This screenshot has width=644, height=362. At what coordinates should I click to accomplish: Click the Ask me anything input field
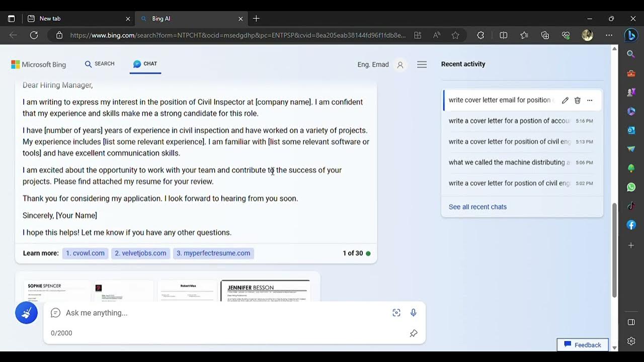[226, 313]
